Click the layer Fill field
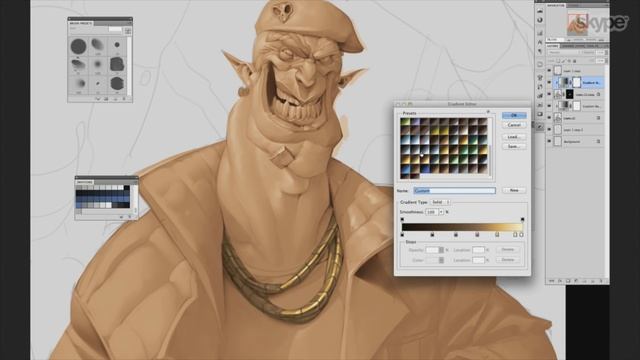The width and height of the screenshot is (640, 360). [600, 61]
